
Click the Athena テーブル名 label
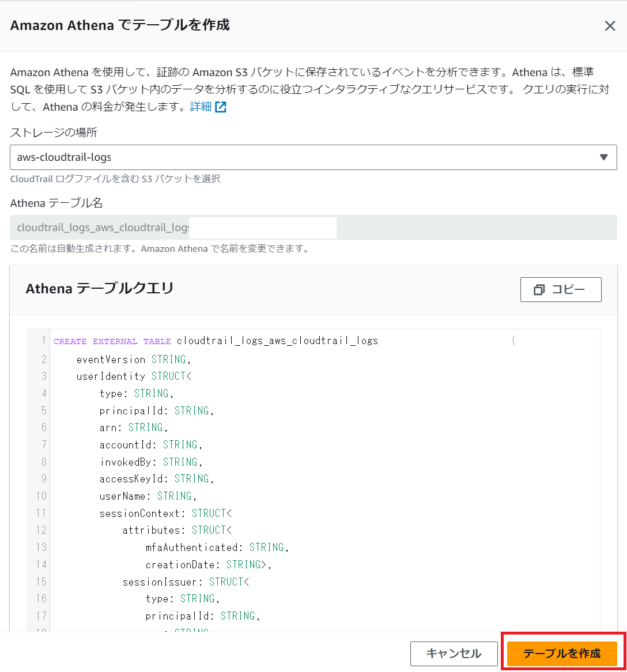point(56,203)
